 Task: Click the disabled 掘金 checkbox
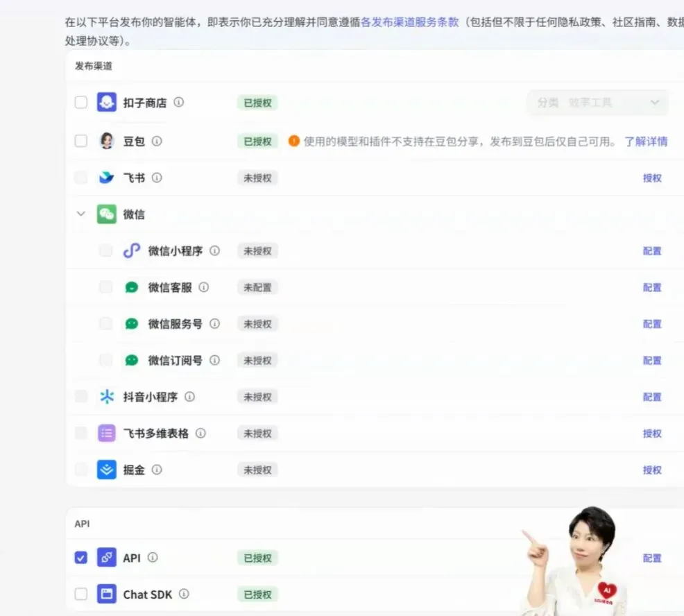pos(81,470)
